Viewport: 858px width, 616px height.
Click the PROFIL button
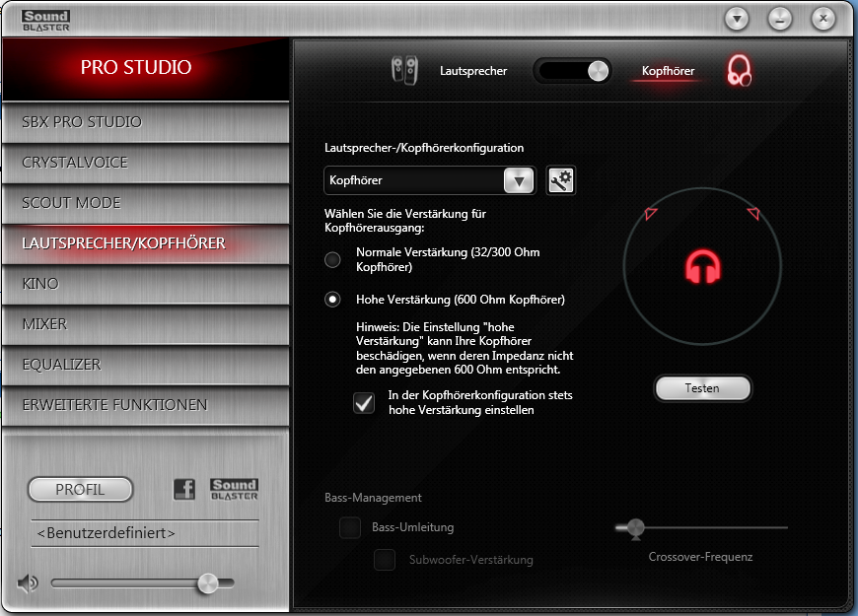coord(80,489)
